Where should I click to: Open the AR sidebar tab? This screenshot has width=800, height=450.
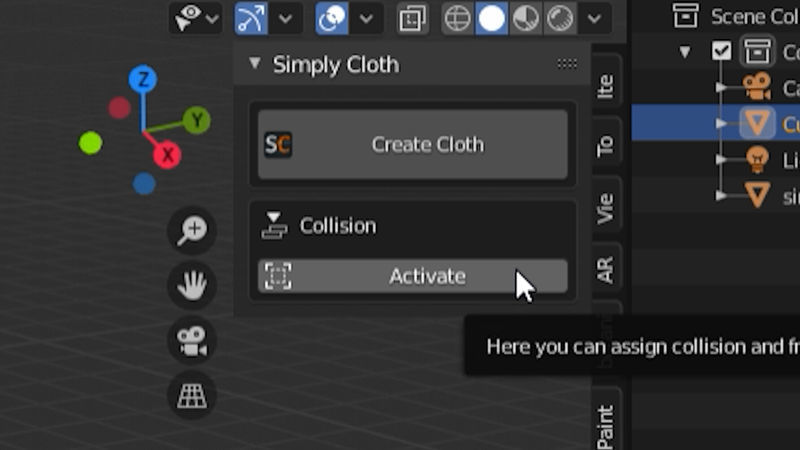(606, 270)
